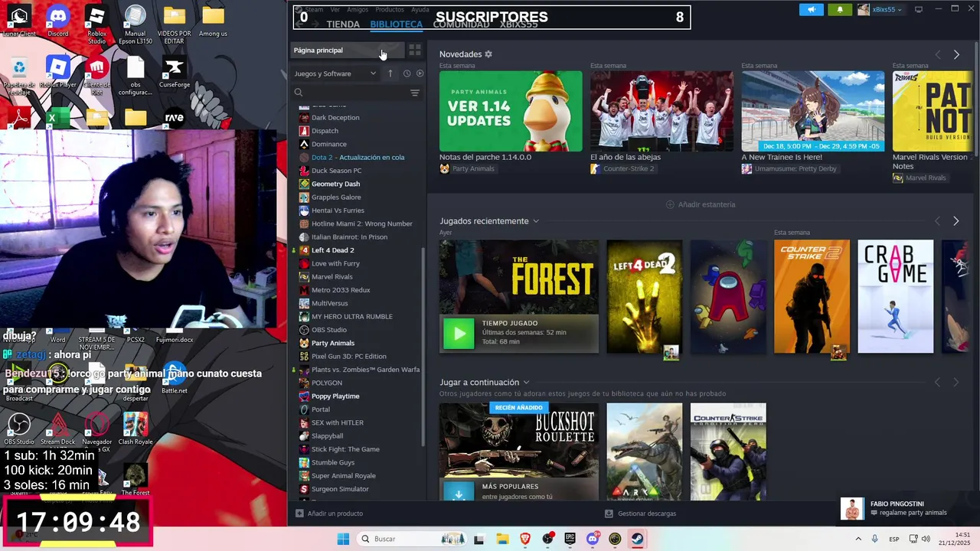Click Steam icon in the taskbar
Viewport: 980px width, 551px height.
pos(637,539)
